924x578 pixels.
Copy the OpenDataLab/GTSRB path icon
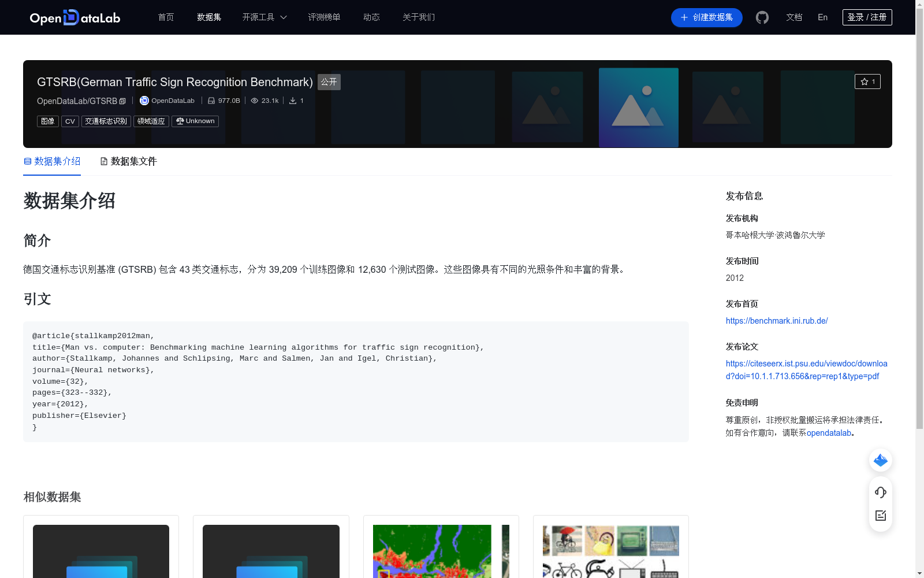[122, 101]
